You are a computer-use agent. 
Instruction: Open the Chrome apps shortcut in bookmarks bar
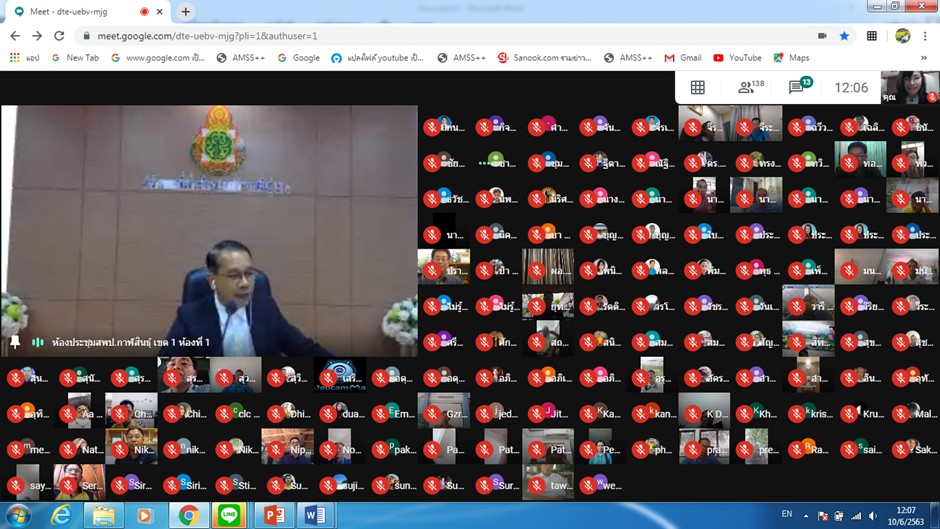pyautogui.click(x=22, y=58)
